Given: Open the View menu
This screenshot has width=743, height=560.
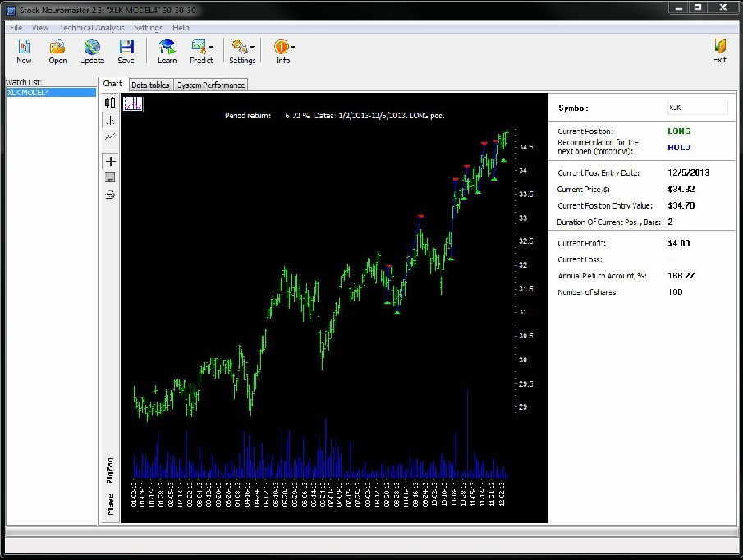Looking at the screenshot, I should (40, 27).
